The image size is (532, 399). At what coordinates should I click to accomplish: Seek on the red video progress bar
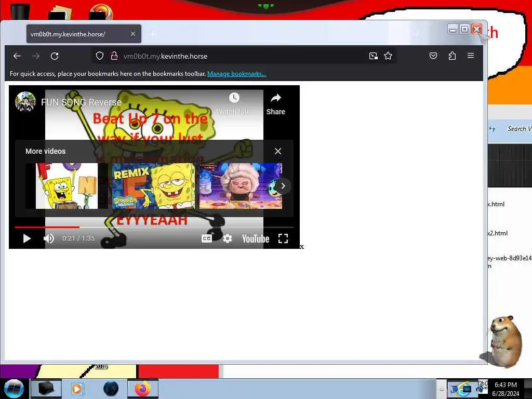154,227
